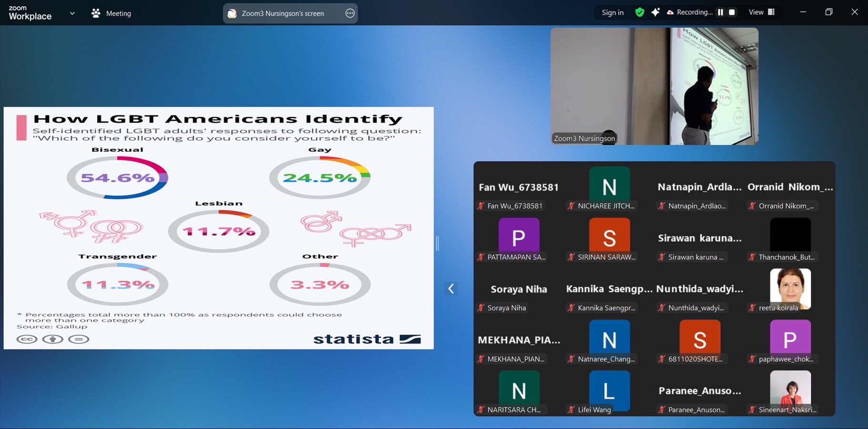Viewport: 868px width, 429px height.
Task: Select the Zoom3 Nursingson's screen tab
Action: point(282,13)
